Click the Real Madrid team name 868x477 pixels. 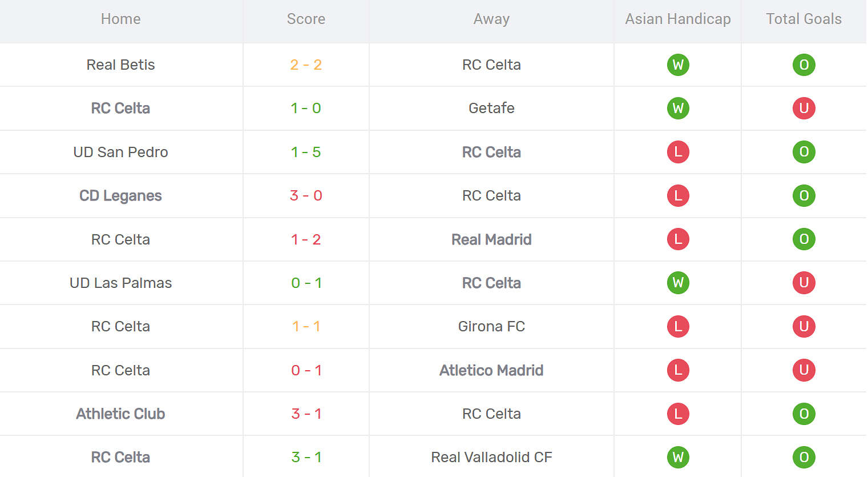(x=491, y=239)
